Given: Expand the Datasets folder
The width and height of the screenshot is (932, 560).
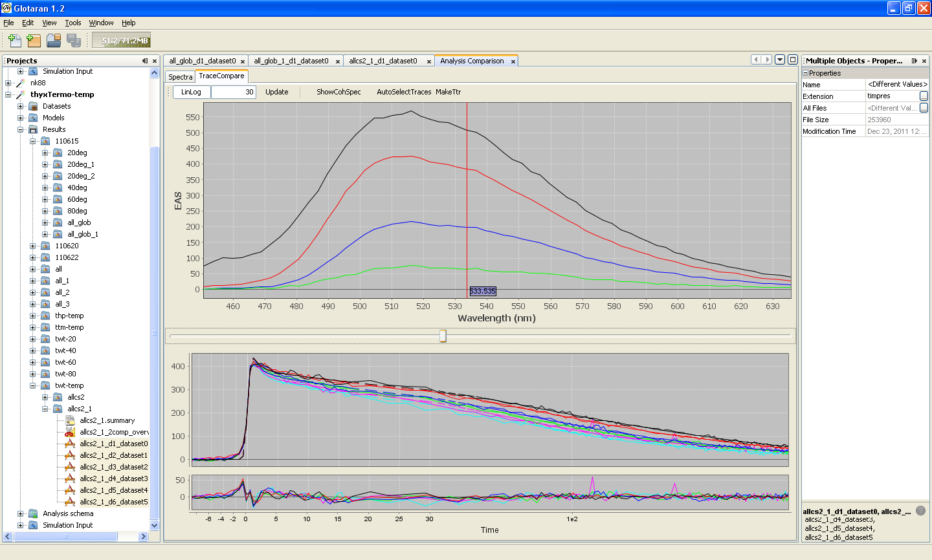Looking at the screenshot, I should pyautogui.click(x=20, y=106).
